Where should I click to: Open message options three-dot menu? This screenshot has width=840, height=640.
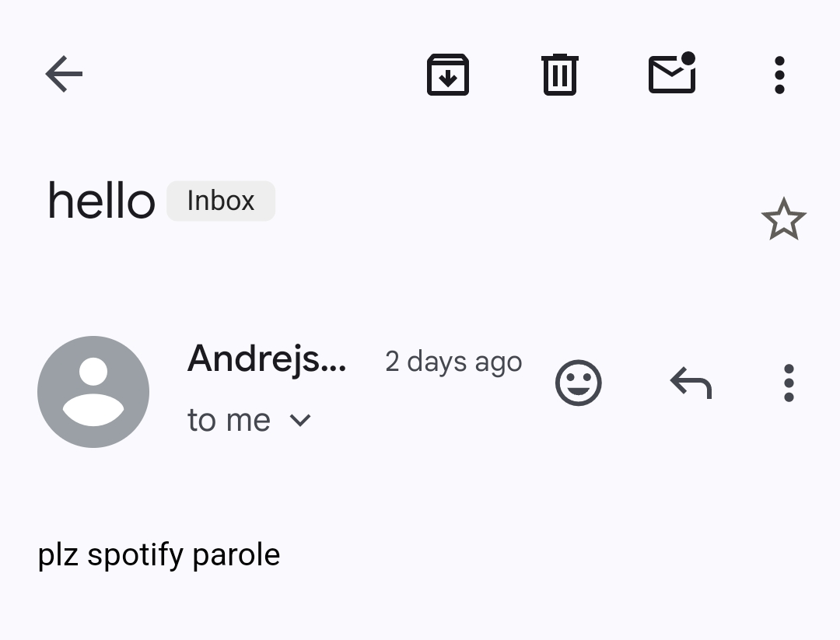click(789, 383)
